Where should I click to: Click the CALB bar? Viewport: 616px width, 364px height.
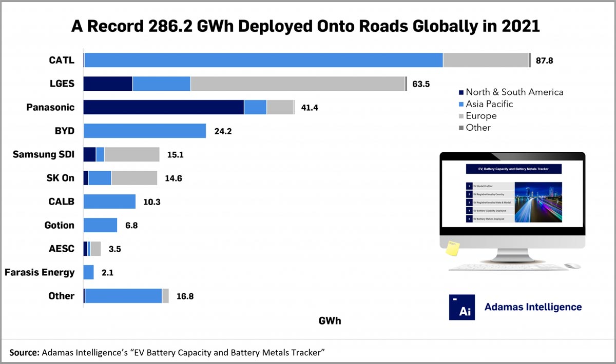(x=109, y=201)
